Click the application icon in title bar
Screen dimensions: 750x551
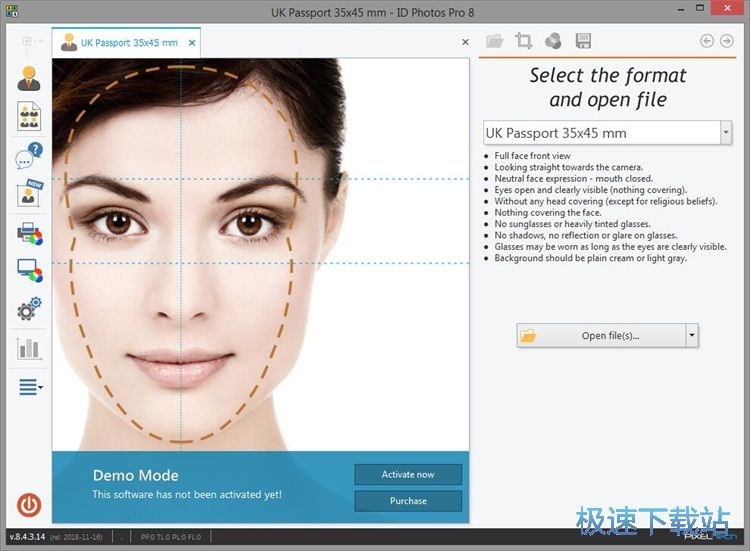(x=12, y=11)
